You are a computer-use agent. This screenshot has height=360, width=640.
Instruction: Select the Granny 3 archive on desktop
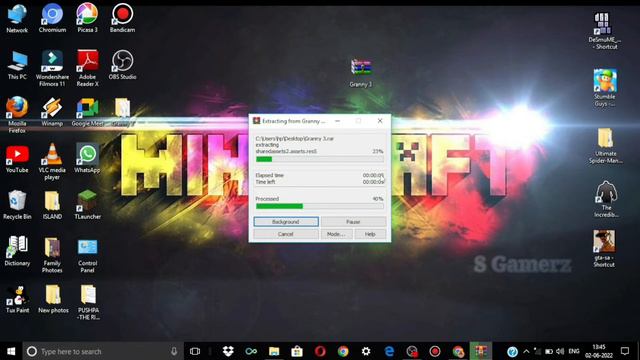(x=361, y=73)
